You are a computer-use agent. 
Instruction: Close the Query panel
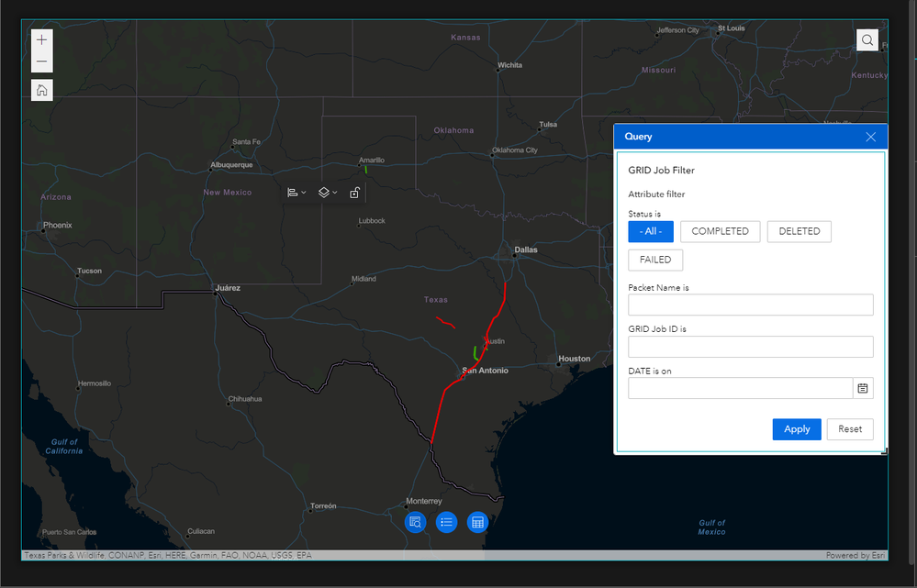coord(870,137)
